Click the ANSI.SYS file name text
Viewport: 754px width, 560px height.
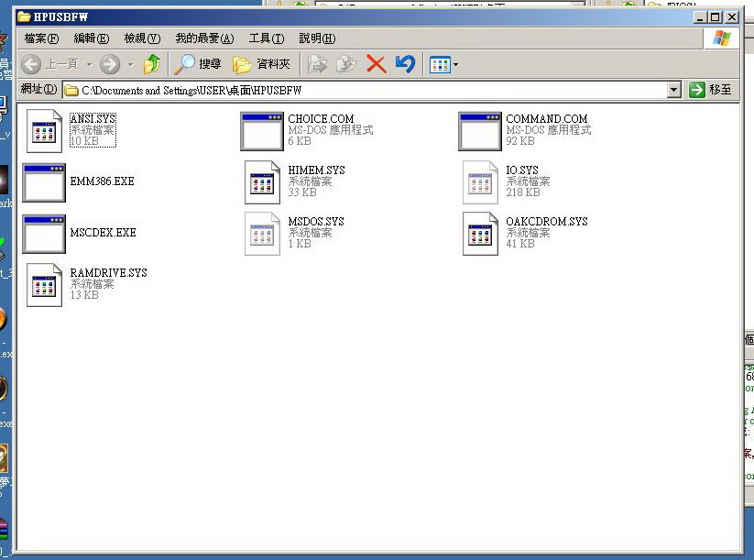click(93, 118)
